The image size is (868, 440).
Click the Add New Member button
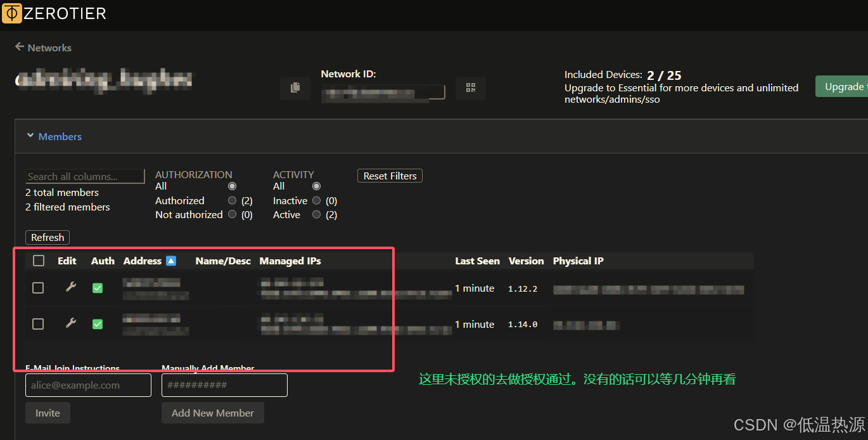point(213,413)
